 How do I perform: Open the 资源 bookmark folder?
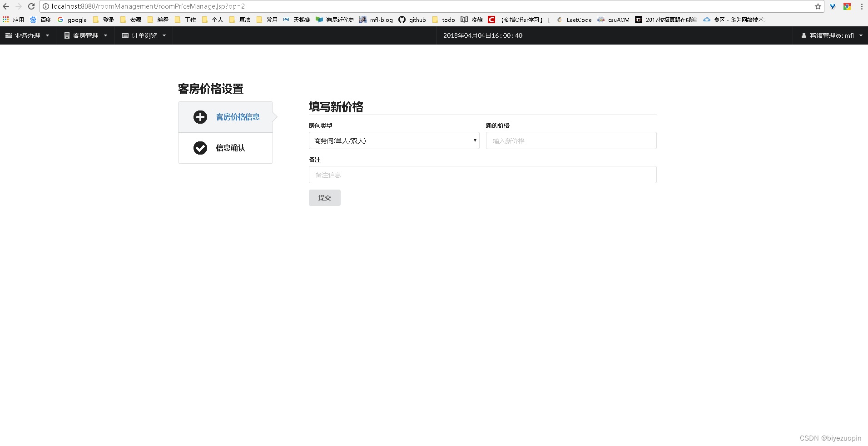[131, 20]
